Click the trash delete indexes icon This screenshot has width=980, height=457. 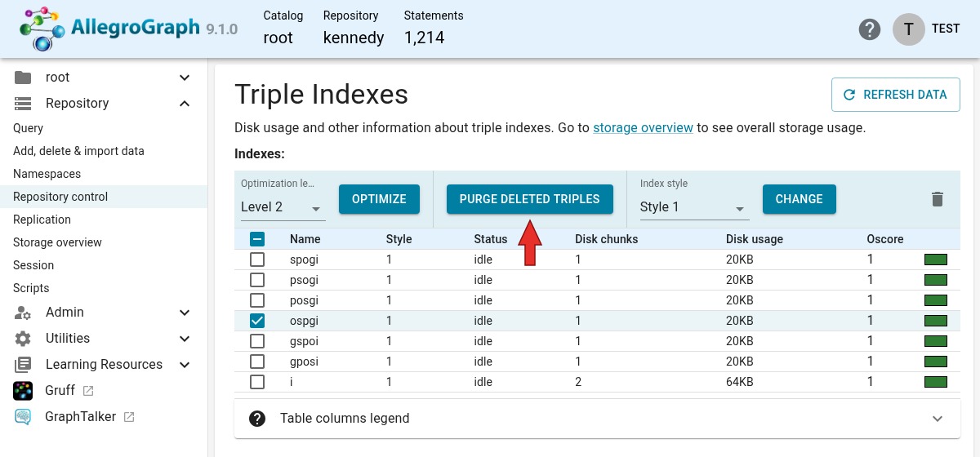938,199
